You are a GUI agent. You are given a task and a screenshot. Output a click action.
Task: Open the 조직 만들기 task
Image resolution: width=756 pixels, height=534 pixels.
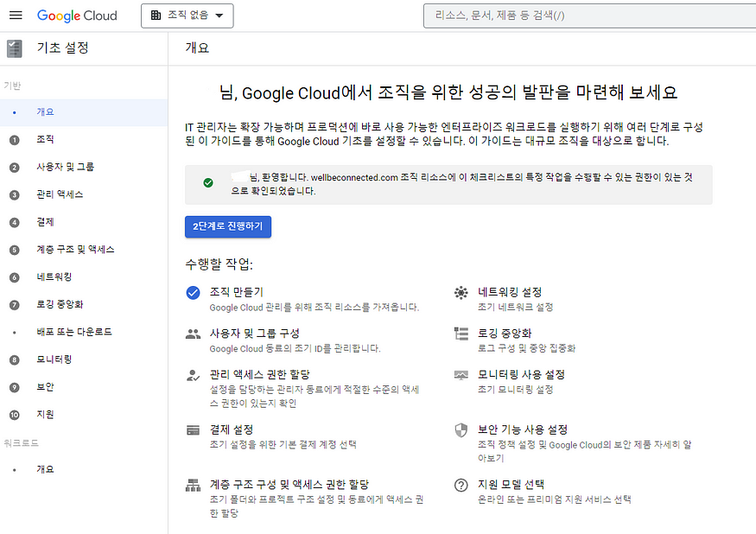point(236,292)
